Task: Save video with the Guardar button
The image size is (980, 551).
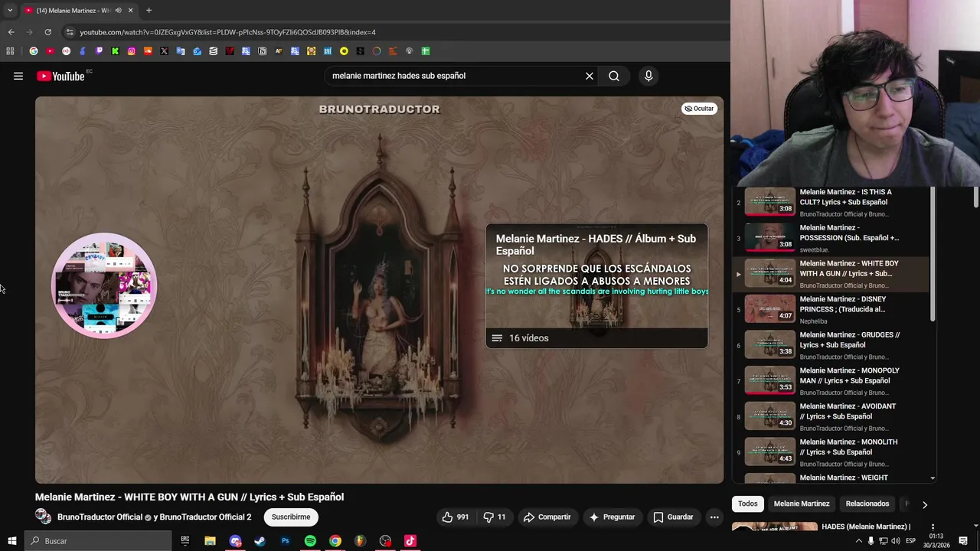Action: (x=674, y=517)
